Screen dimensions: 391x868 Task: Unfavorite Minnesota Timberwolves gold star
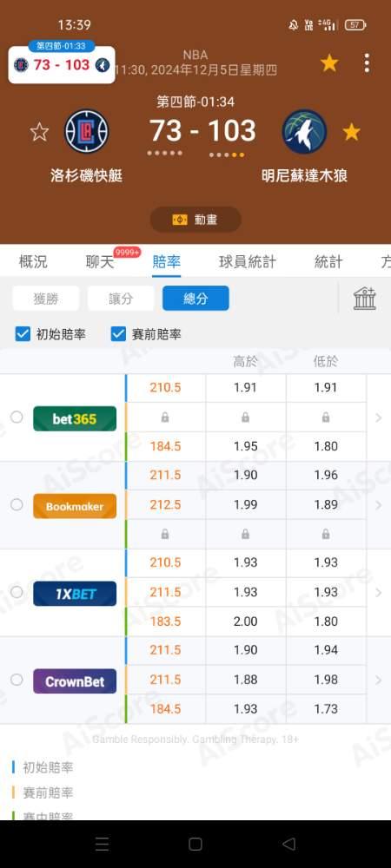tap(351, 132)
